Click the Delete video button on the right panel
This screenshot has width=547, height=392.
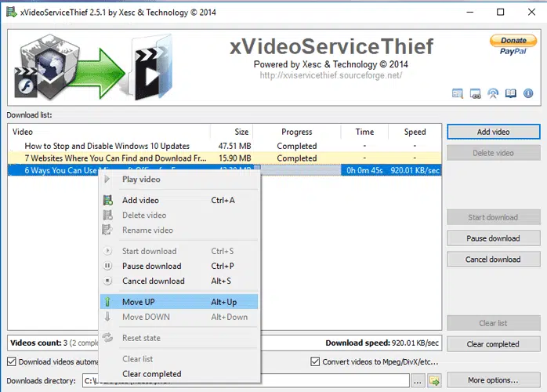click(x=493, y=153)
